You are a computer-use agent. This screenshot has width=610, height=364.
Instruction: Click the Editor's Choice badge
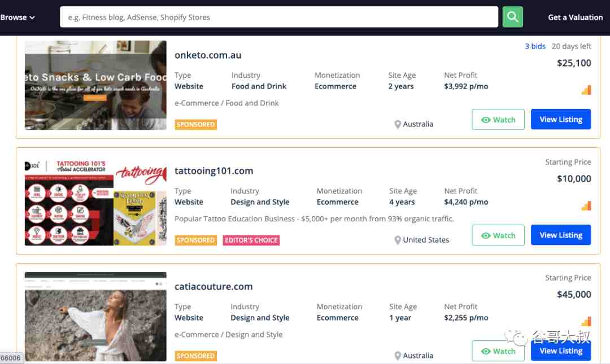click(x=251, y=240)
